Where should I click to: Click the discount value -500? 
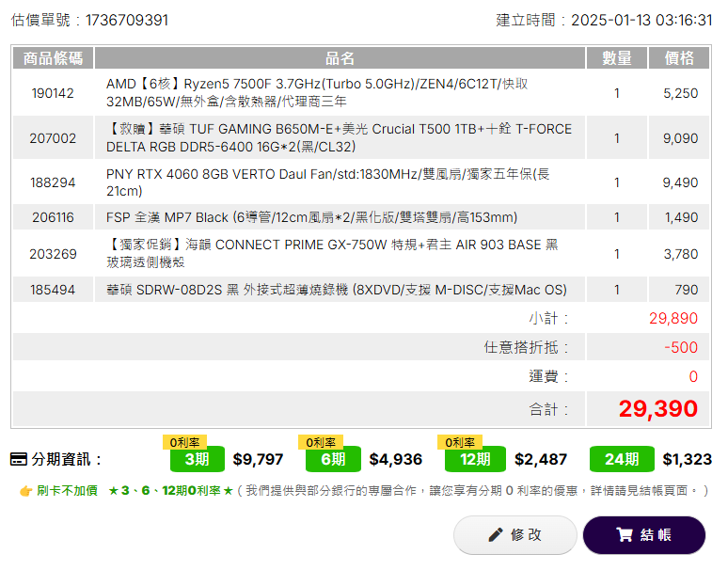(681, 347)
